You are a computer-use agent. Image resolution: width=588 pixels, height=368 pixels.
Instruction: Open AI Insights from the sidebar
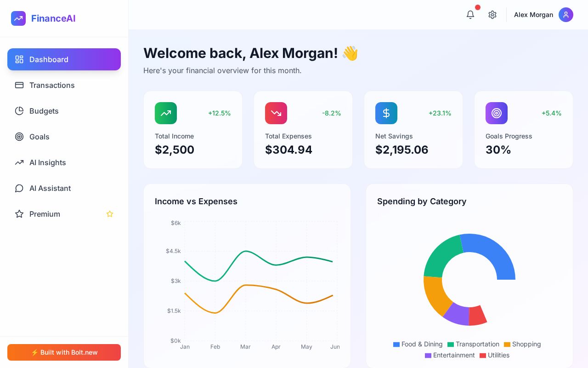[64, 162]
